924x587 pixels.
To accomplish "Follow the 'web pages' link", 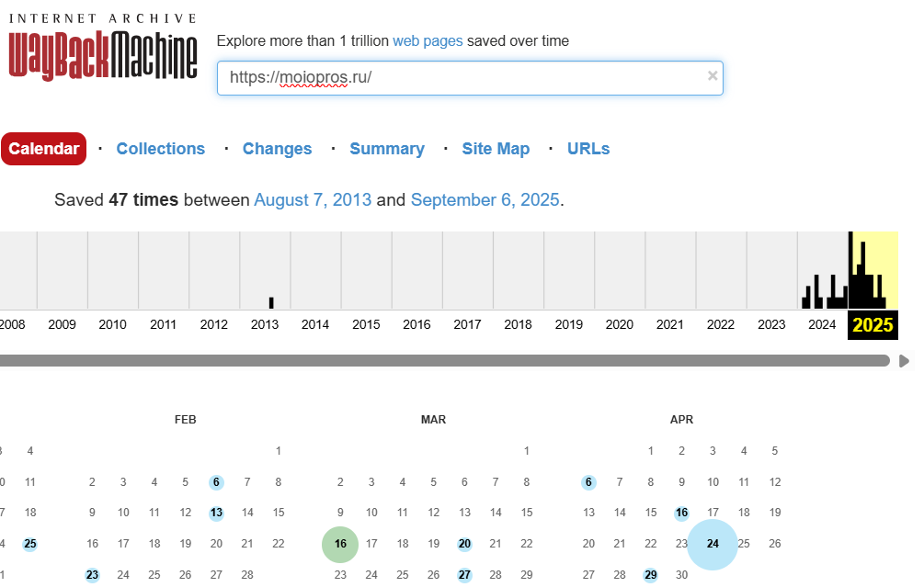I will click(x=428, y=40).
